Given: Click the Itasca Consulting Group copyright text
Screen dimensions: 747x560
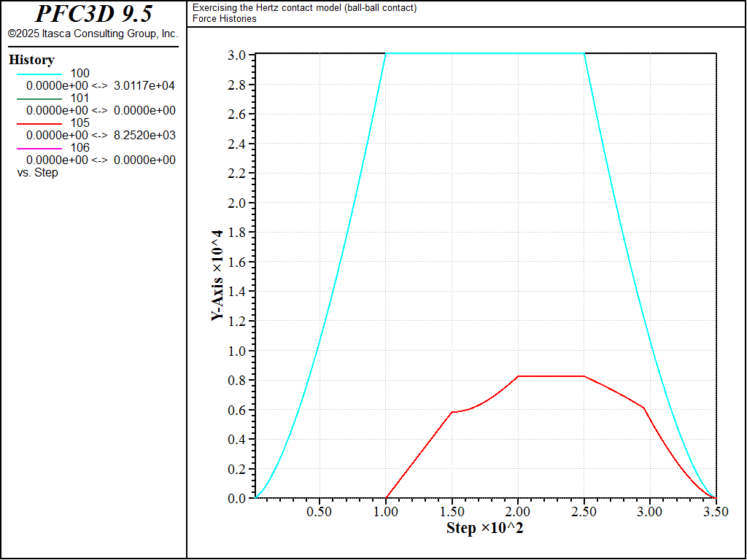Looking at the screenshot, I should 93,34.
